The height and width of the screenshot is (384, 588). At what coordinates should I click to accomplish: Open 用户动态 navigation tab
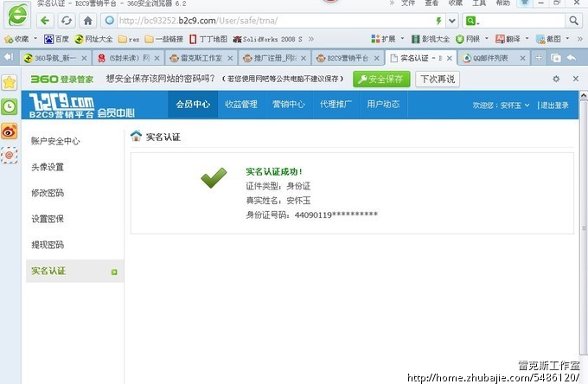[x=383, y=105]
